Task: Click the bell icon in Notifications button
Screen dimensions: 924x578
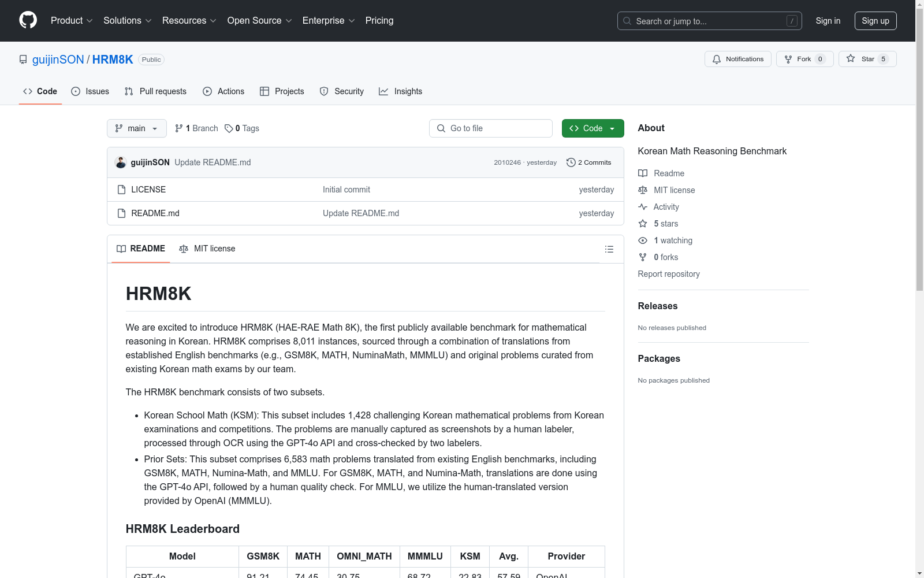Action: click(717, 59)
